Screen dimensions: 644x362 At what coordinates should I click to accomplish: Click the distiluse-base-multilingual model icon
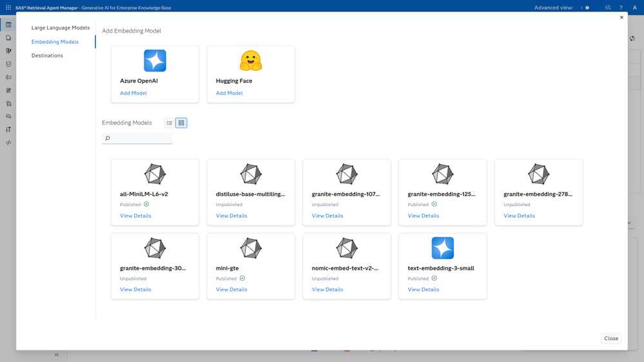[251, 174]
